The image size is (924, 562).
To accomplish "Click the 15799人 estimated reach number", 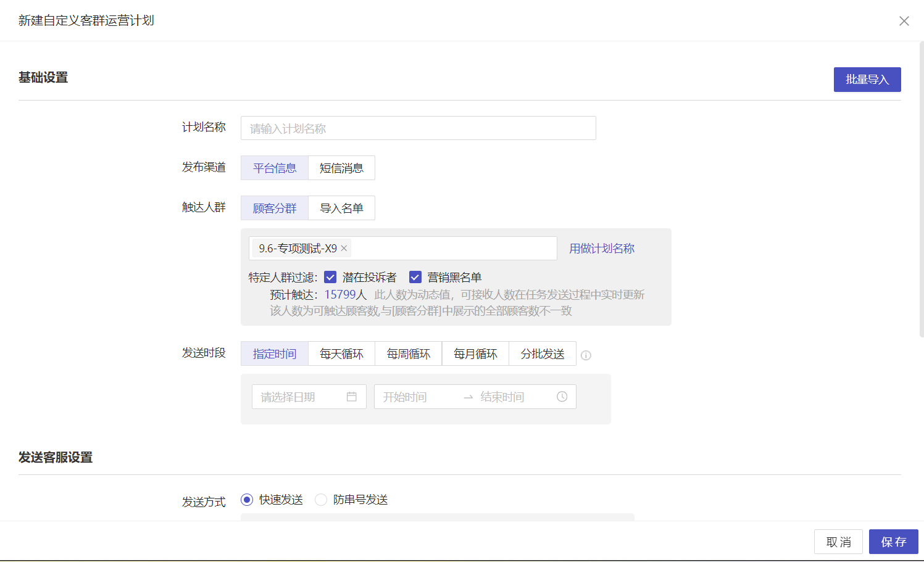I will pos(346,294).
